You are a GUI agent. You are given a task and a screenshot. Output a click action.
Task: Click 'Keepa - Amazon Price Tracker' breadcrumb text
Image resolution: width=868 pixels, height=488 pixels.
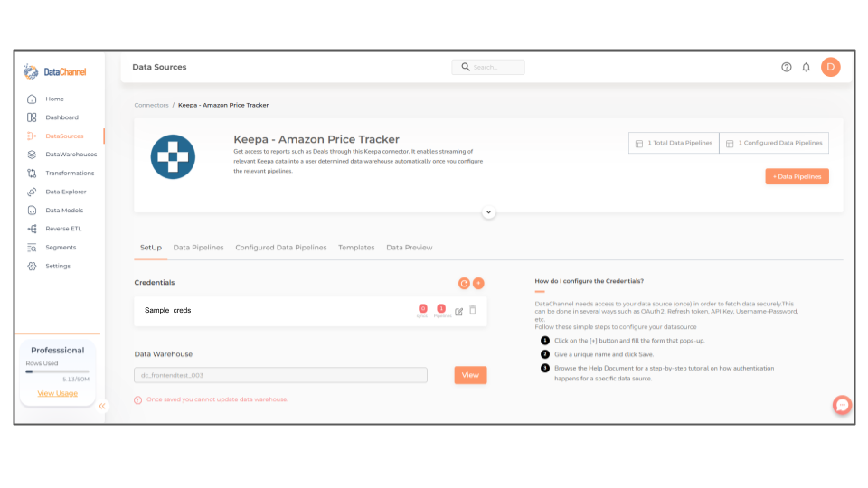[223, 105]
